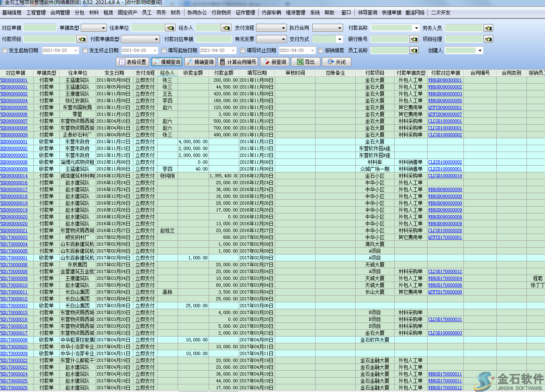Click 表格设置 table settings button
545x392 pixels.
point(132,62)
